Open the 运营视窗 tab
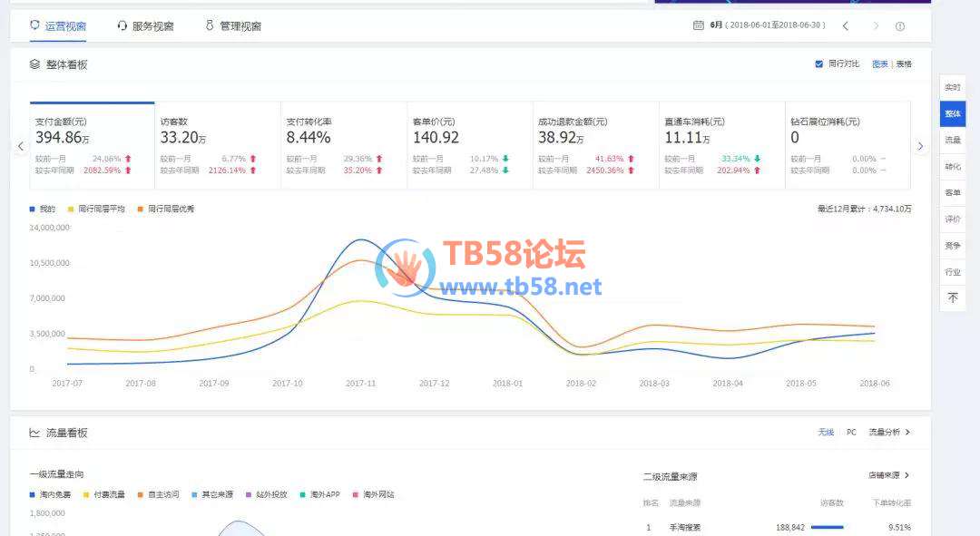 pyautogui.click(x=58, y=26)
